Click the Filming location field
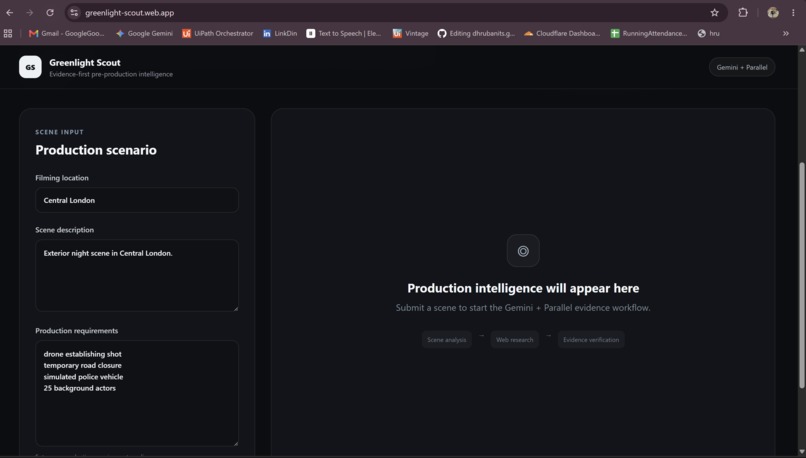 (137, 200)
